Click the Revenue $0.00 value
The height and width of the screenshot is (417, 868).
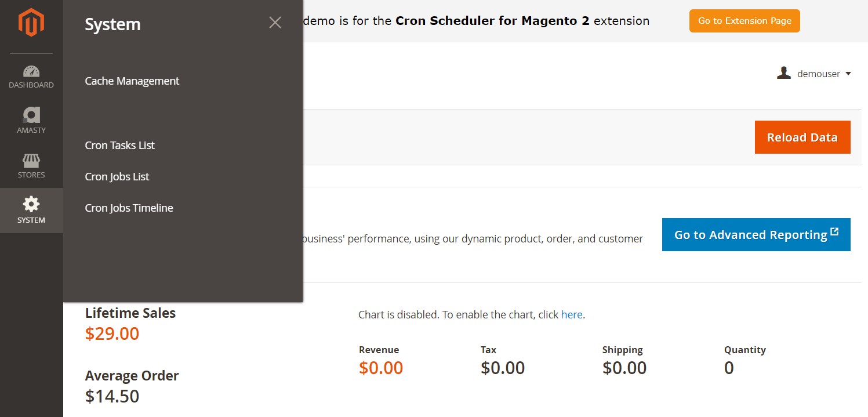(x=381, y=368)
